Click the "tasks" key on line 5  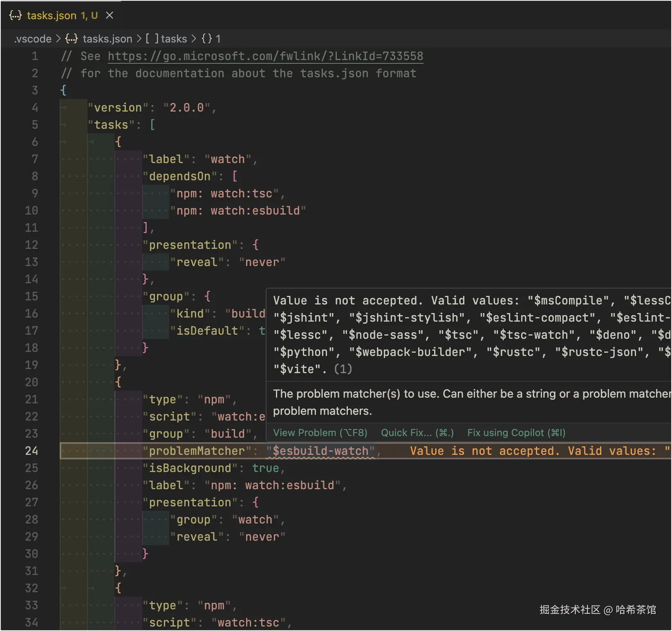pos(111,125)
